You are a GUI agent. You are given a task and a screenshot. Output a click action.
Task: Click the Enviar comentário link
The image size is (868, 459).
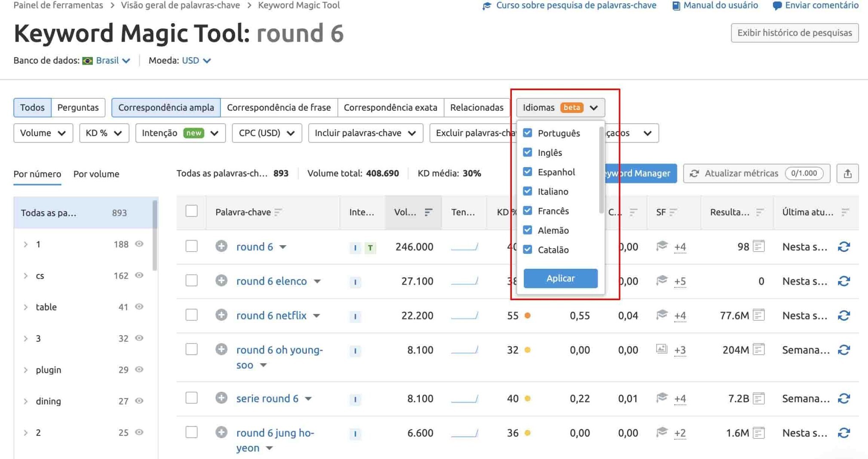(x=816, y=6)
